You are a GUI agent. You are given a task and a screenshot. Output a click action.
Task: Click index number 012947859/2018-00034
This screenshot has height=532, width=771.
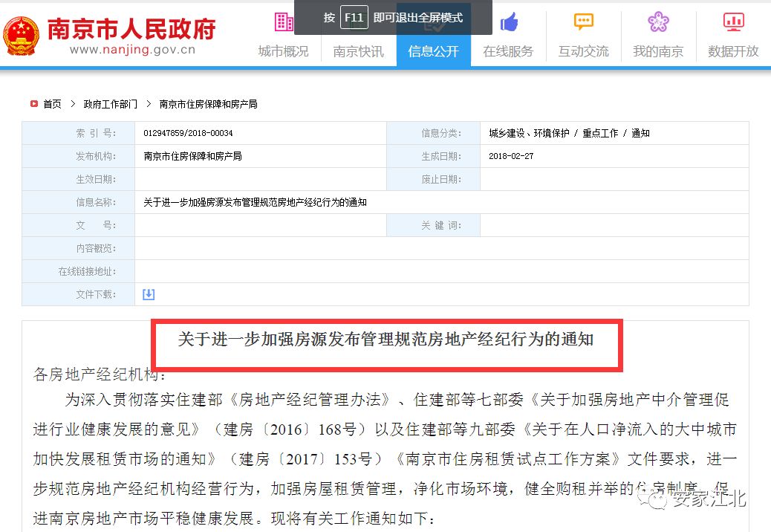[188, 133]
